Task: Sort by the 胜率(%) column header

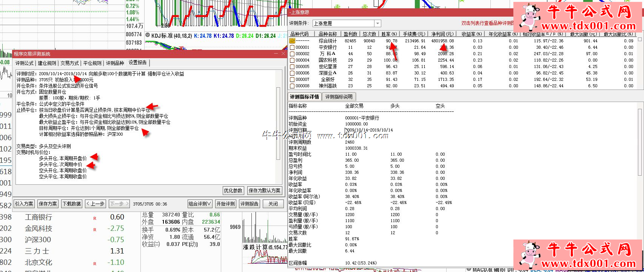Action: [x=389, y=34]
